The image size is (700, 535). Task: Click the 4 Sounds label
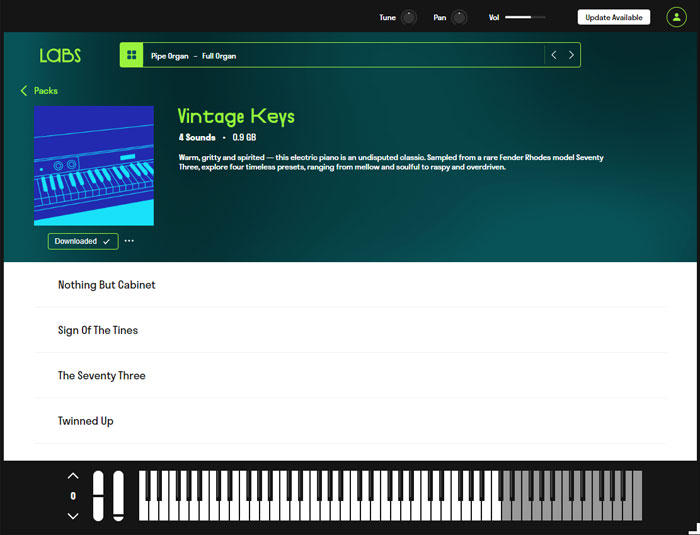click(197, 137)
